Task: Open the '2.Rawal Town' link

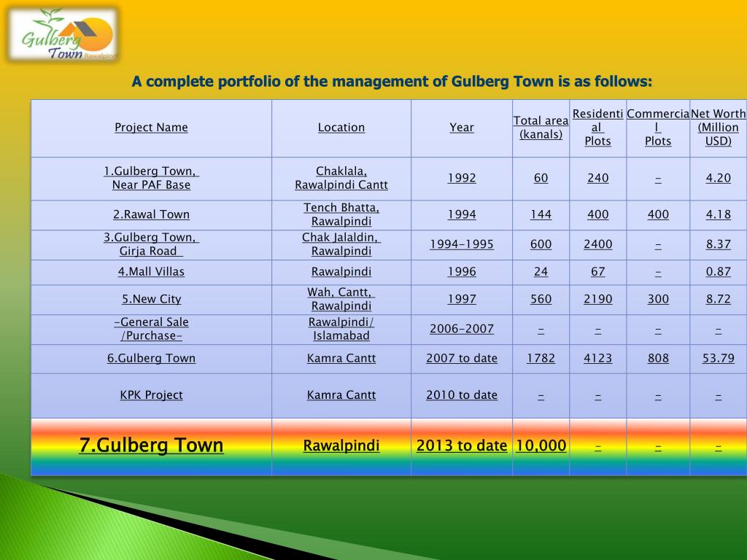Action: click(x=151, y=215)
